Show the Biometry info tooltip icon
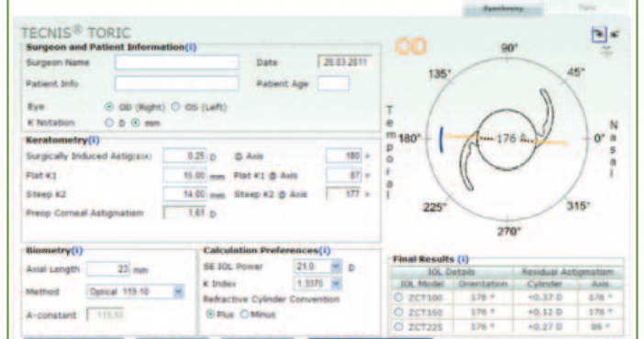Viewport: 644px width, 339px height. (x=77, y=250)
